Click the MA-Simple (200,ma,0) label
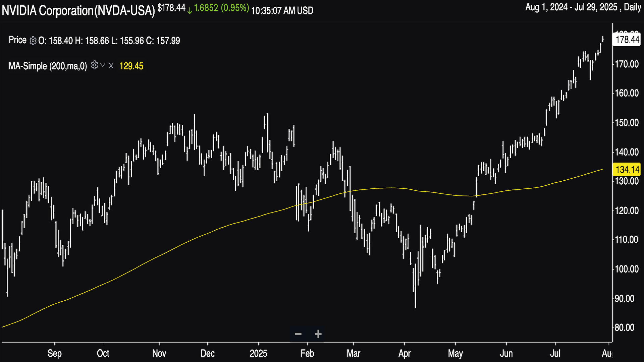Screen dimensions: 644x362 [x=48, y=66]
